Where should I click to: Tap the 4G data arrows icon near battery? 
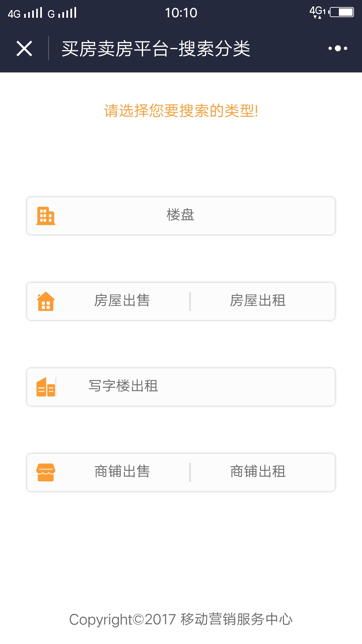click(x=317, y=12)
